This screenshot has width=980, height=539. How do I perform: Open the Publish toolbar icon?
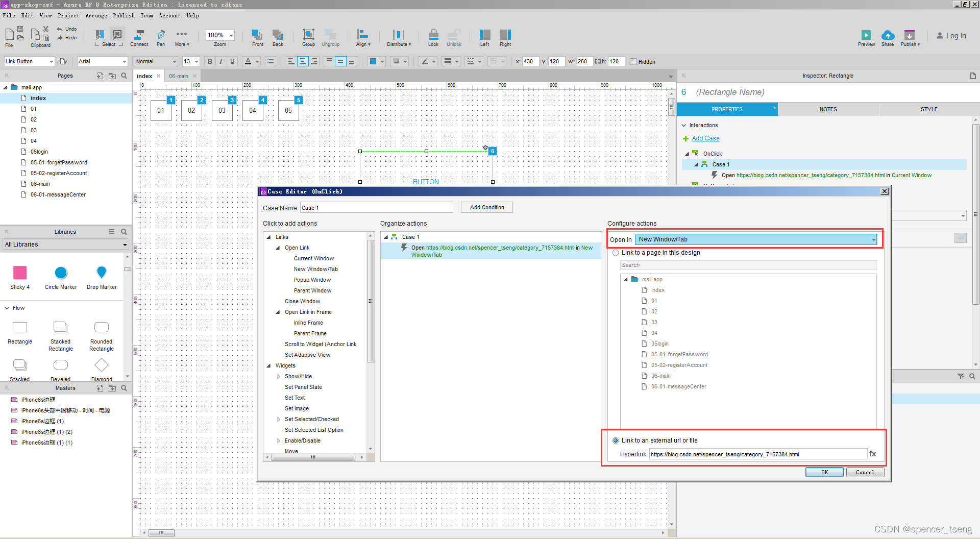910,35
